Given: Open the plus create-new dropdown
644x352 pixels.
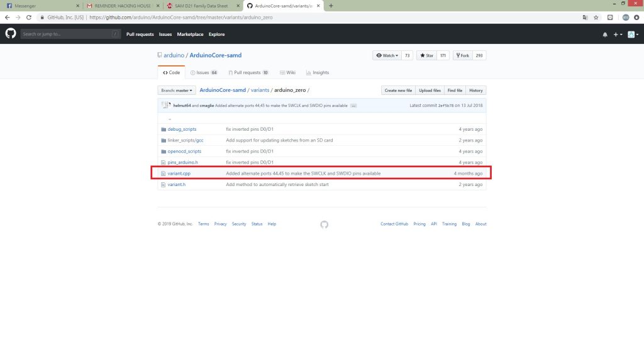Looking at the screenshot, I should [618, 35].
